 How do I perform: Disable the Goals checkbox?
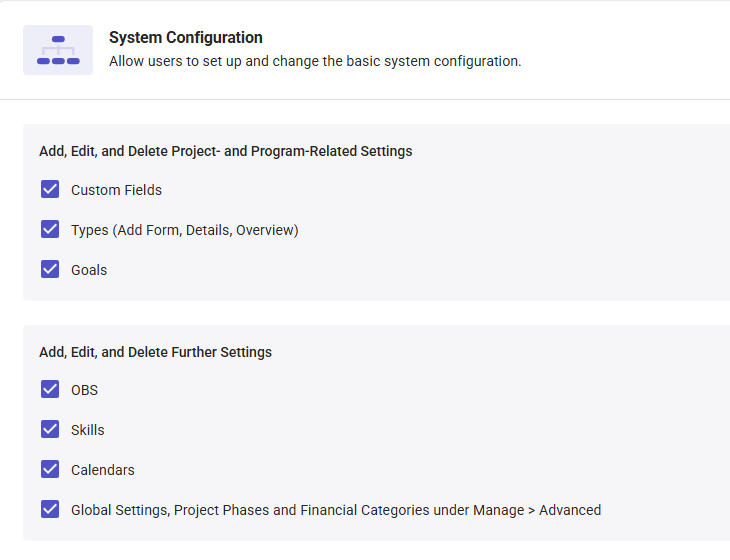50,269
